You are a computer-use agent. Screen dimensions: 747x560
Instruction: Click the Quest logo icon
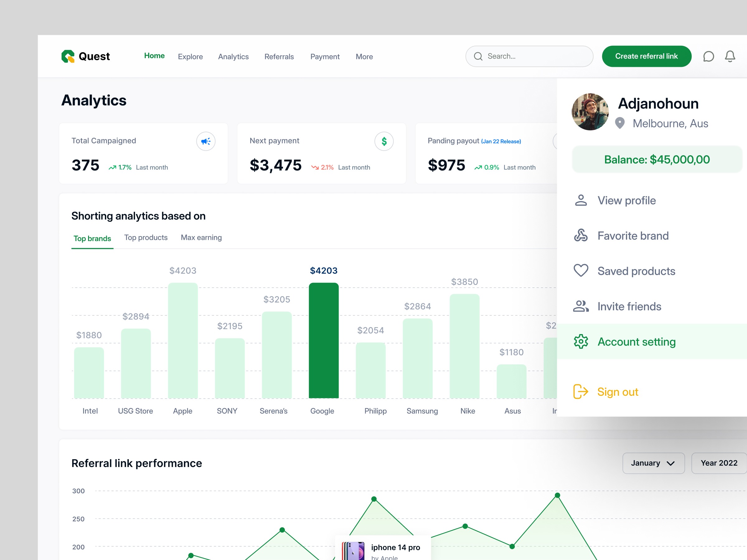click(x=68, y=56)
